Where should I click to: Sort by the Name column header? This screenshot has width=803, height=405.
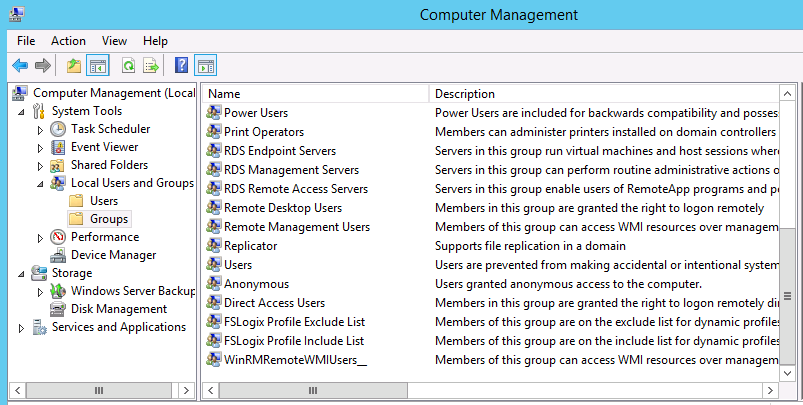316,94
